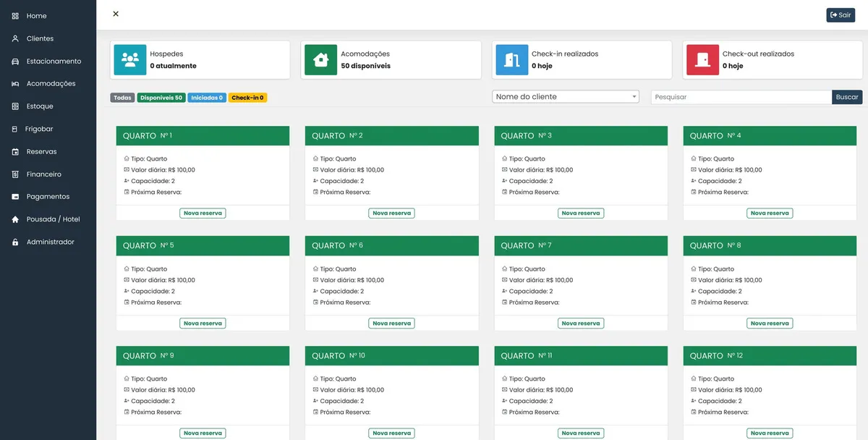Open Reservas in the sidebar menu
The height and width of the screenshot is (440, 868).
click(41, 152)
